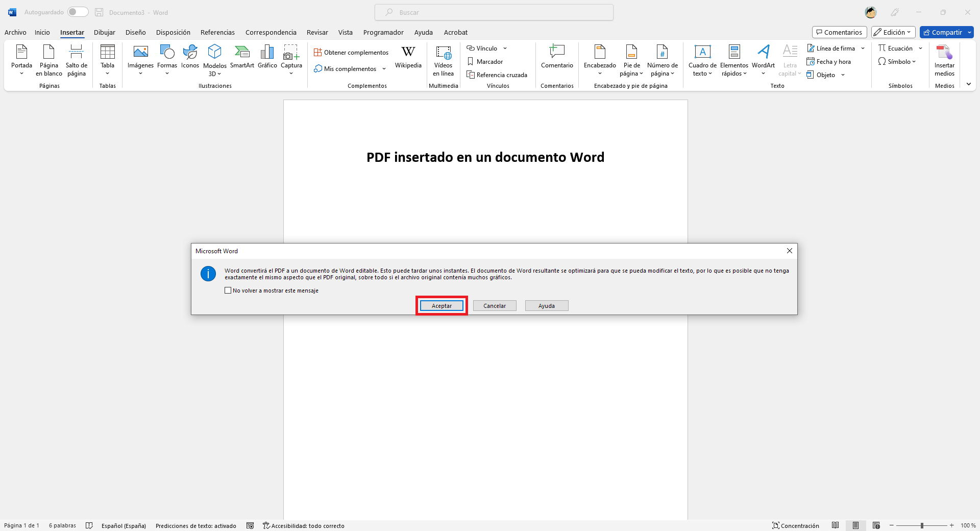Open the Revisar tab
980x531 pixels.
pos(317,32)
